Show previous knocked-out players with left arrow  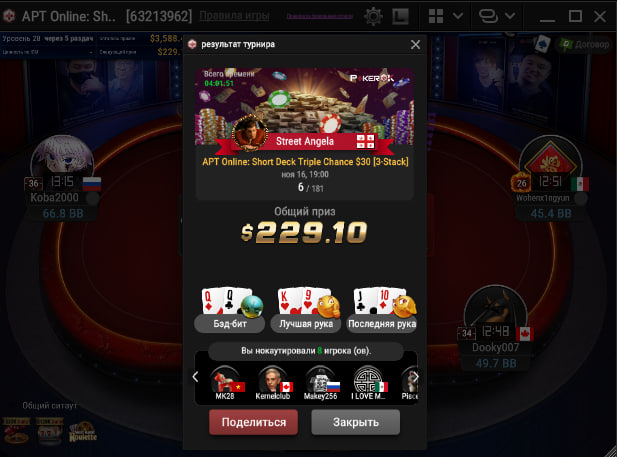click(x=195, y=377)
